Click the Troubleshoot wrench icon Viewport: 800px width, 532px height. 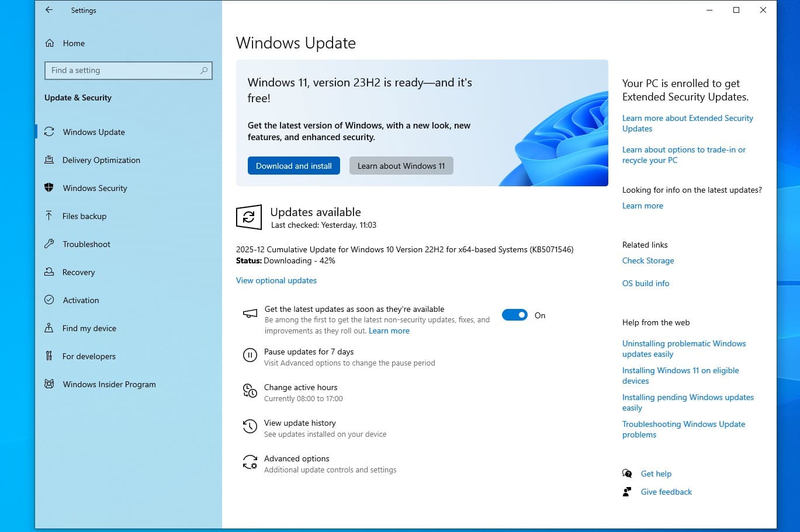click(49, 244)
